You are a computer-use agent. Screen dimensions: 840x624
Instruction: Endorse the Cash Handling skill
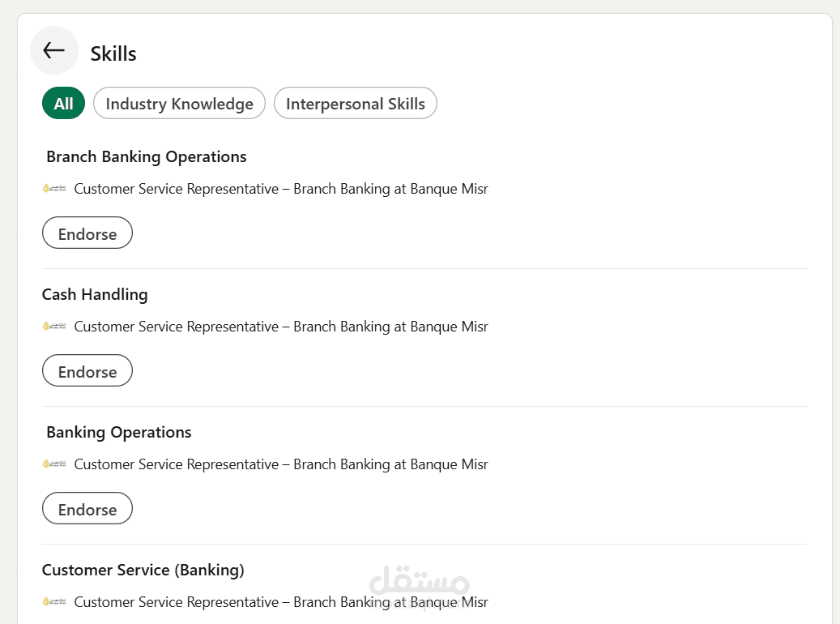click(x=87, y=371)
